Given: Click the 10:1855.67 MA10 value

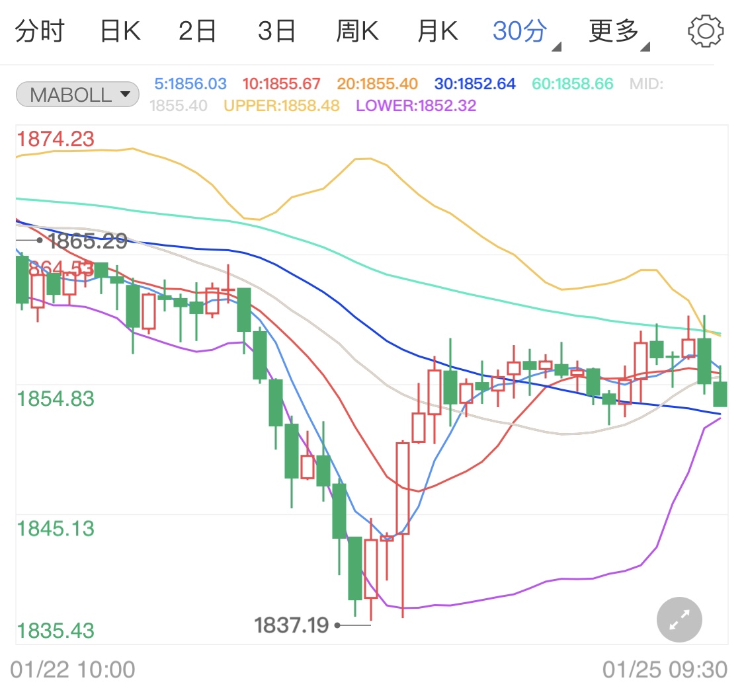Looking at the screenshot, I should pyautogui.click(x=281, y=84).
